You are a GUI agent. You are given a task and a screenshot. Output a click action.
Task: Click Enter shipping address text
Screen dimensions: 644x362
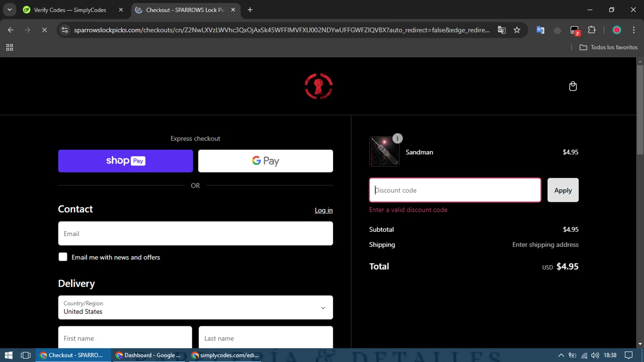point(545,245)
